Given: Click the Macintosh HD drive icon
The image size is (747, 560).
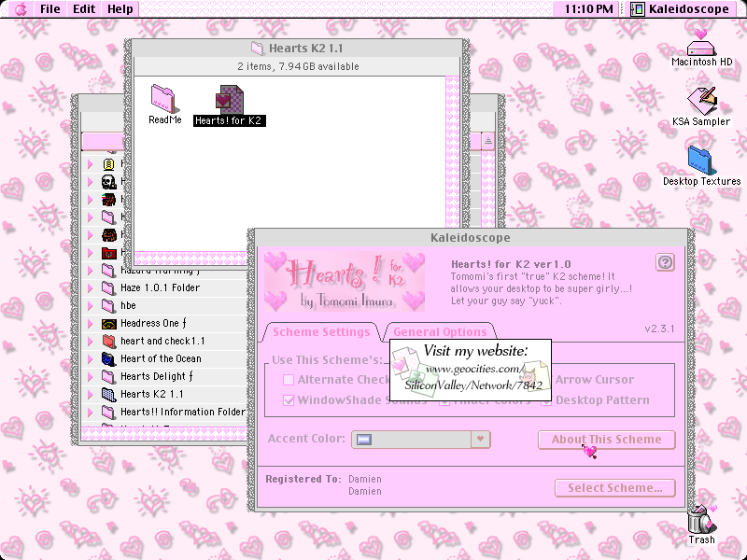Looking at the screenshot, I should (x=701, y=43).
